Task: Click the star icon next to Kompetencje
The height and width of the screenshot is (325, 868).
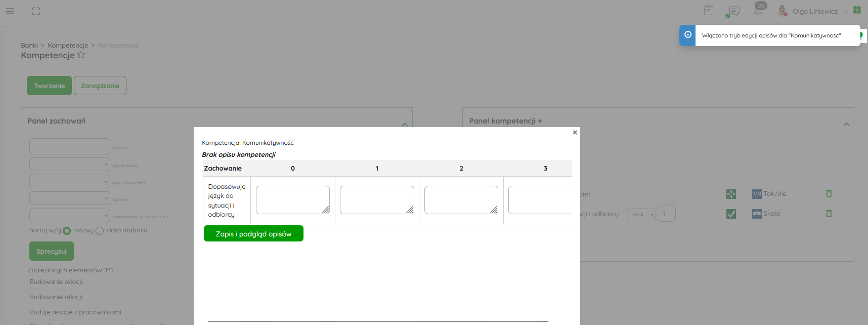Action: pyautogui.click(x=81, y=55)
